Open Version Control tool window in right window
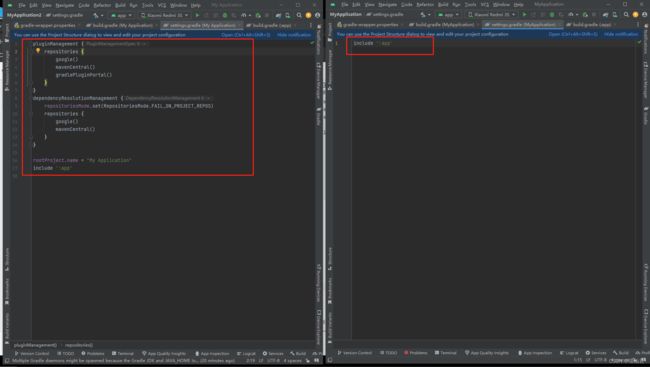Screen dimensions: 650x367 354,353
